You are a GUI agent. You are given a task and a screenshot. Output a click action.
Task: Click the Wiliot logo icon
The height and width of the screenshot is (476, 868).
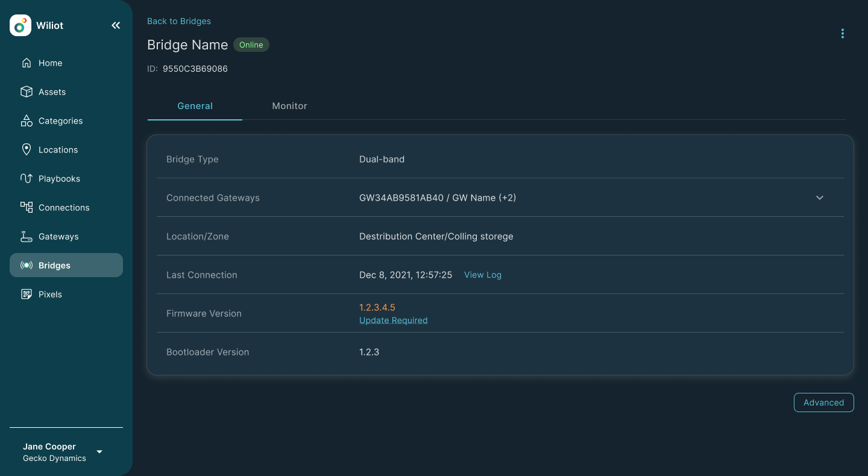[20, 25]
